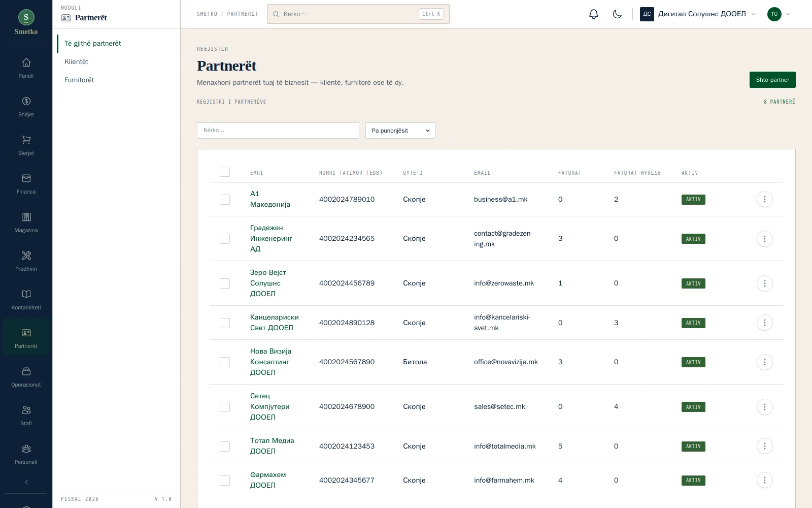
Task: Check the select-all checkbox in table header
Action: [225, 172]
